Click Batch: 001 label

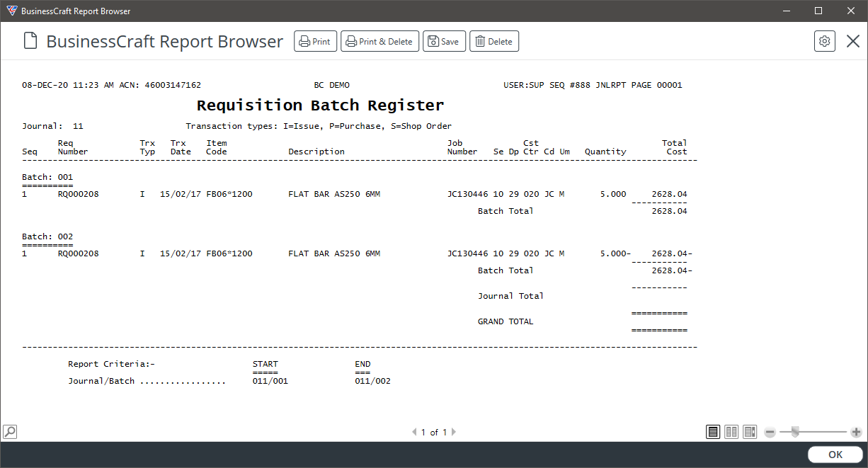pos(47,177)
